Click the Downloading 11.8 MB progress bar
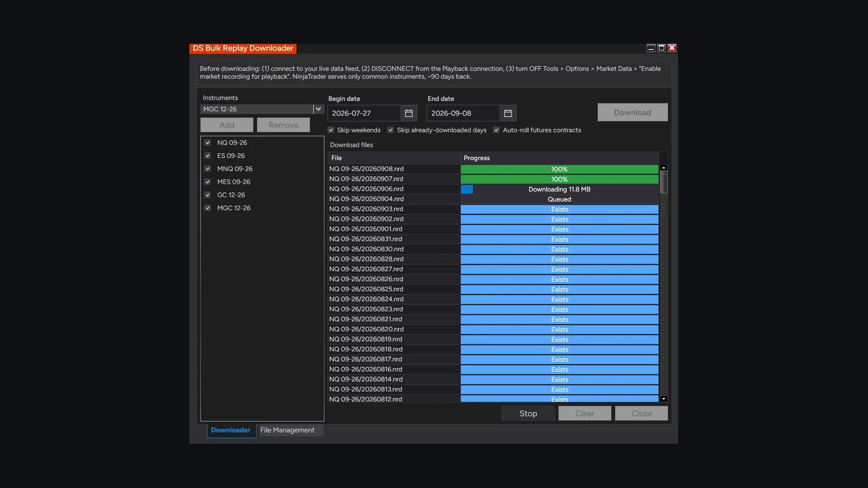The height and width of the screenshot is (488, 868). (x=560, y=189)
